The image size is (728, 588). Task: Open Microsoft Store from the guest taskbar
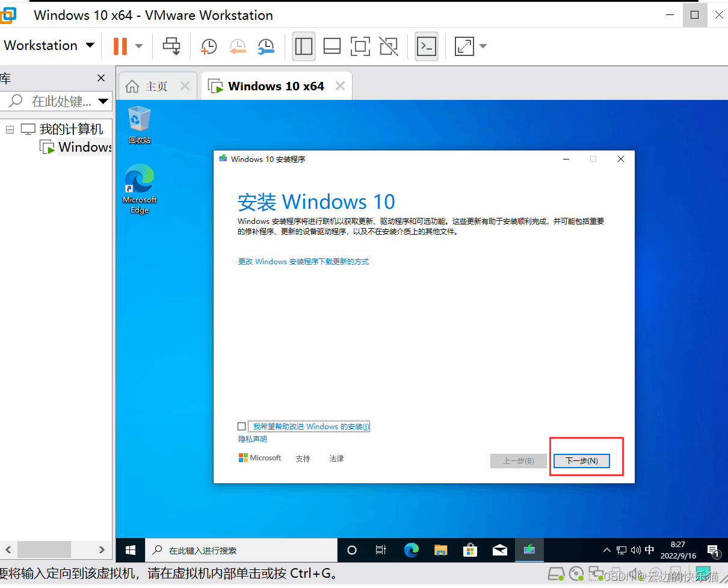pyautogui.click(x=470, y=550)
